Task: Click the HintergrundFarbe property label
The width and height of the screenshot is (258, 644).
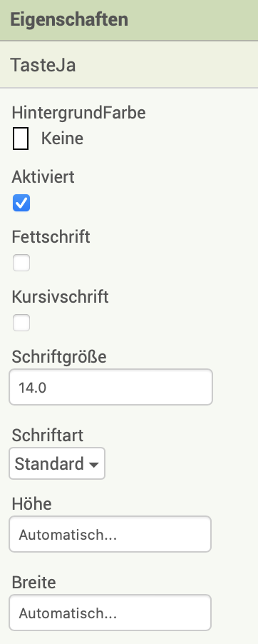Action: click(78, 113)
